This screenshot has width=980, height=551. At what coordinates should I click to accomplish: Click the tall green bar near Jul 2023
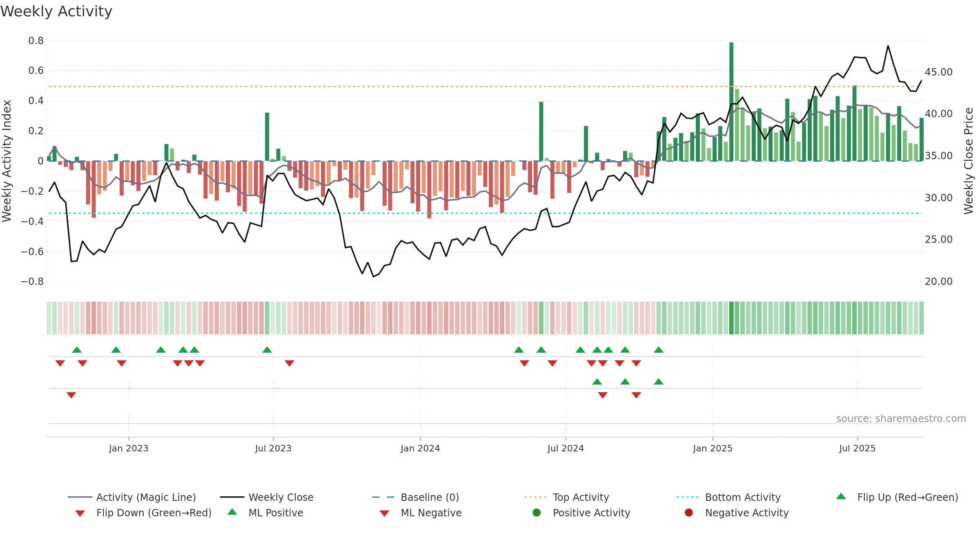[x=267, y=137]
